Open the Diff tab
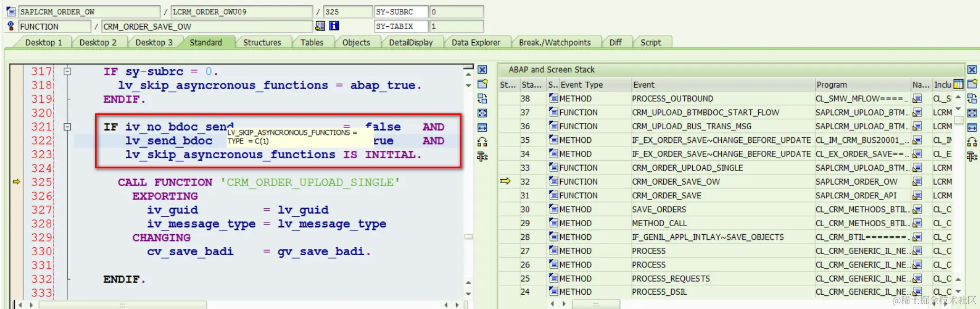The height and width of the screenshot is (309, 980). 615,43
